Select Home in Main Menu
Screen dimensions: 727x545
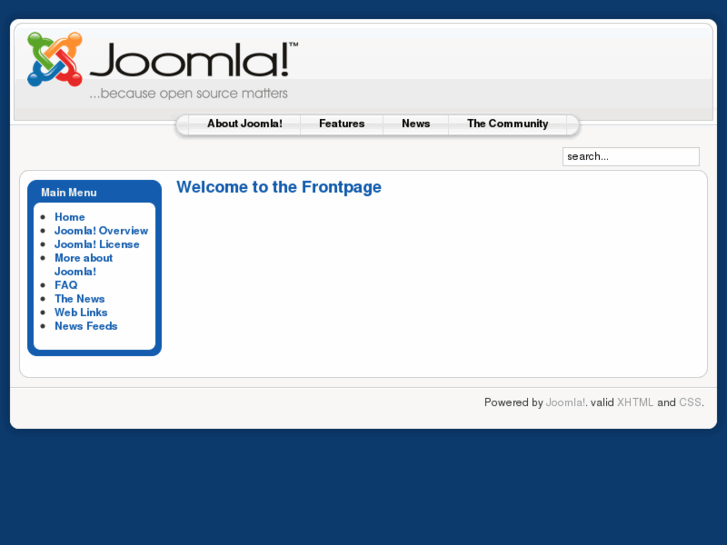click(x=70, y=217)
